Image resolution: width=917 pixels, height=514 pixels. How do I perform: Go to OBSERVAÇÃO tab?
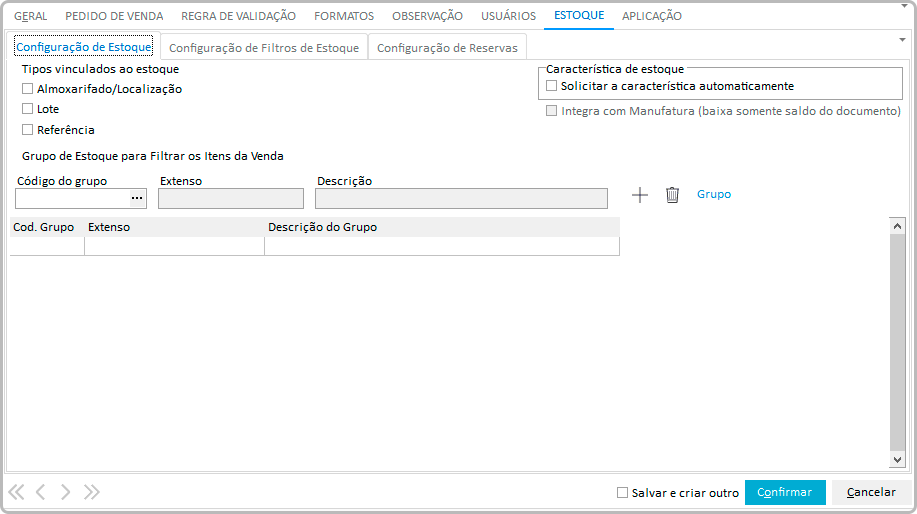point(428,16)
